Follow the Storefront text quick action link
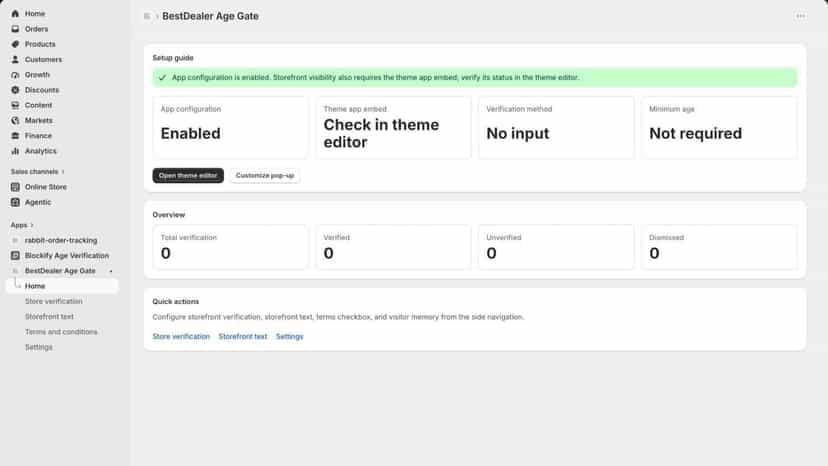Screen dimensions: 828x466 click(243, 337)
